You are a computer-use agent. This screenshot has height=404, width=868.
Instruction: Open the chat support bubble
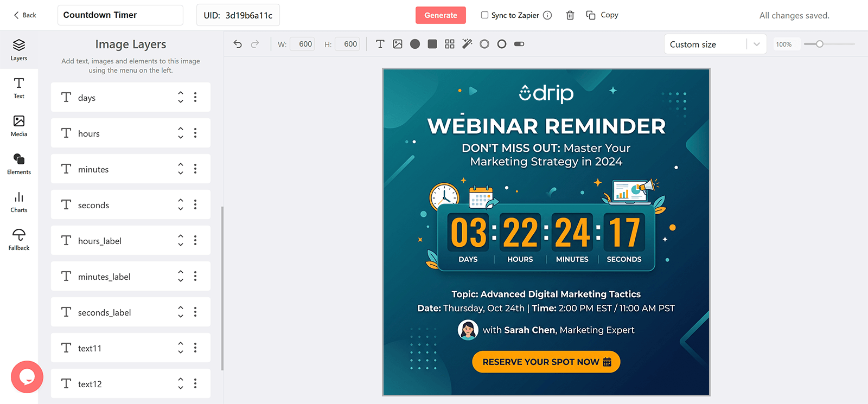click(27, 377)
